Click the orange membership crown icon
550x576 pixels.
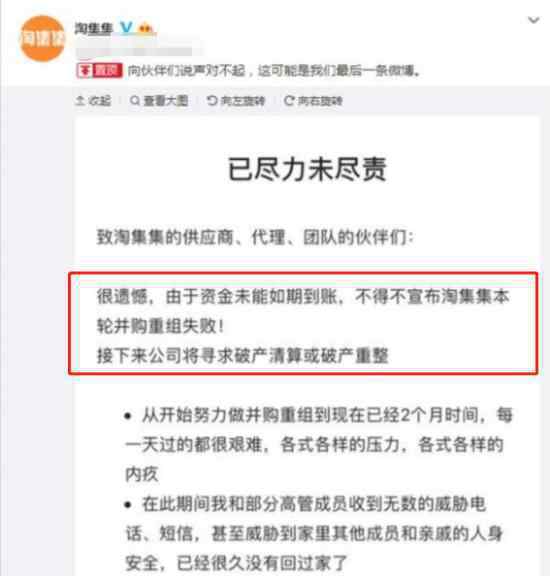click(146, 28)
